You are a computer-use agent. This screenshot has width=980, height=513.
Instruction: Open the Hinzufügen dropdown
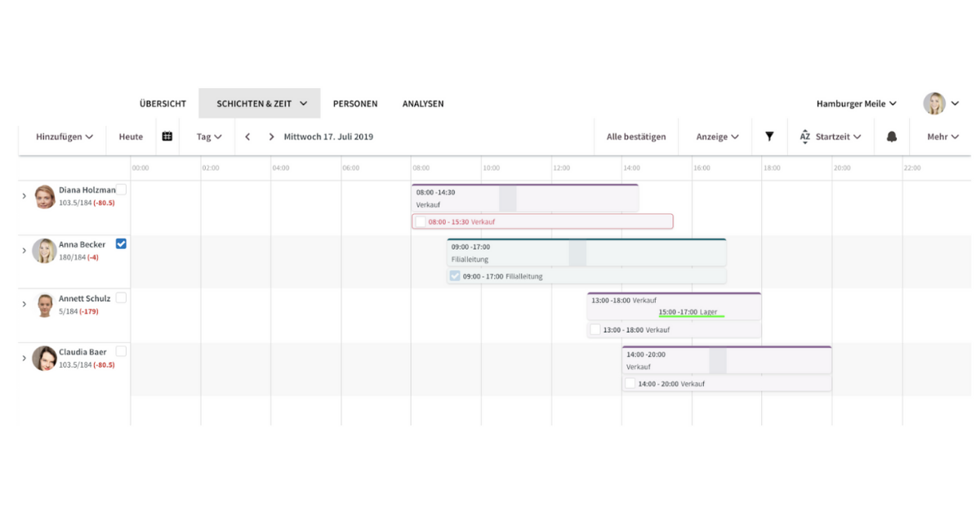[65, 136]
